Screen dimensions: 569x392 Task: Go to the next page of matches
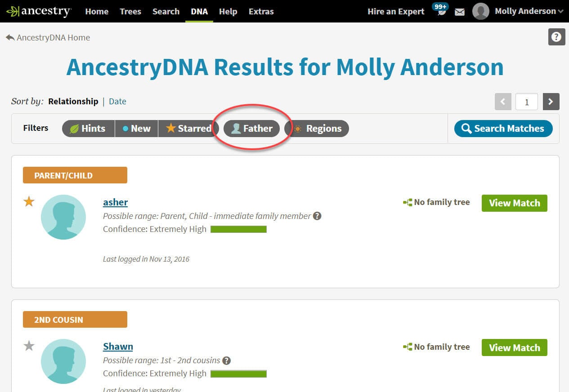(551, 102)
